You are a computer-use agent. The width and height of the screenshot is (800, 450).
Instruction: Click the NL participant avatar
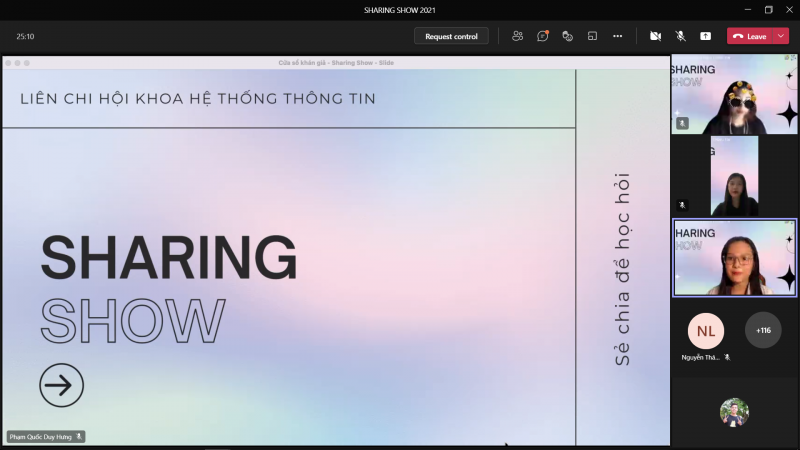pos(706,331)
